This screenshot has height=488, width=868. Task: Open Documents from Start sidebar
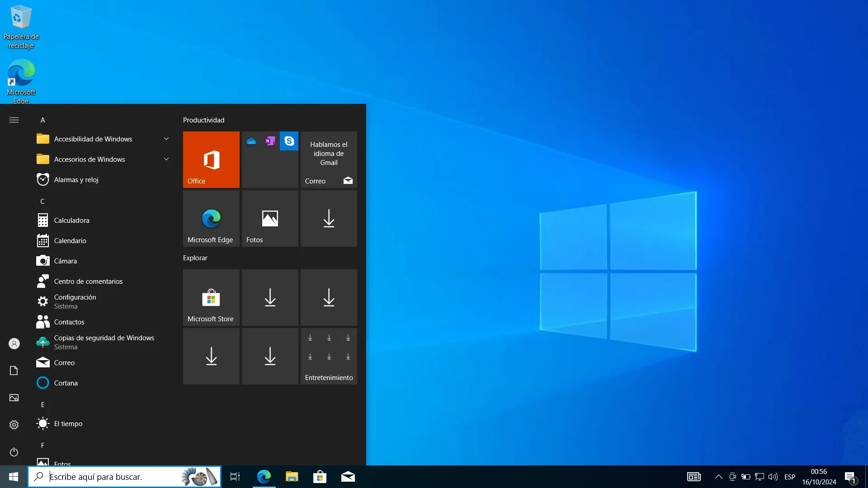click(14, 371)
